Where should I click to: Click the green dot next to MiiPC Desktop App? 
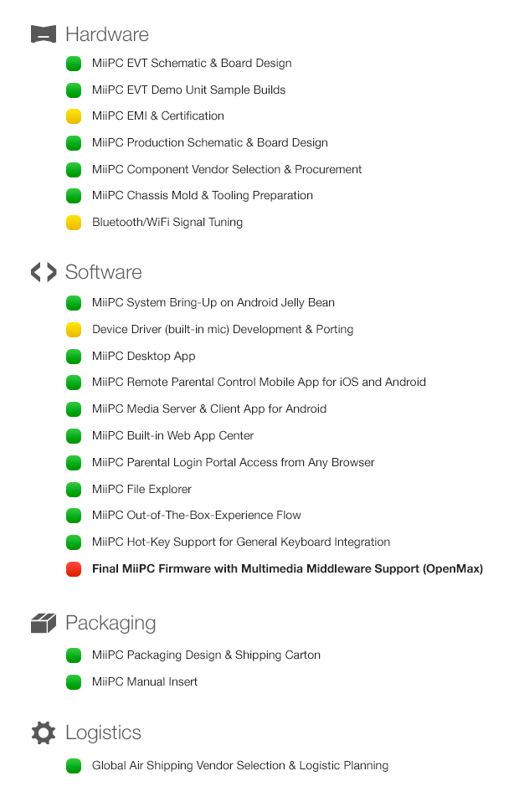[x=74, y=357]
